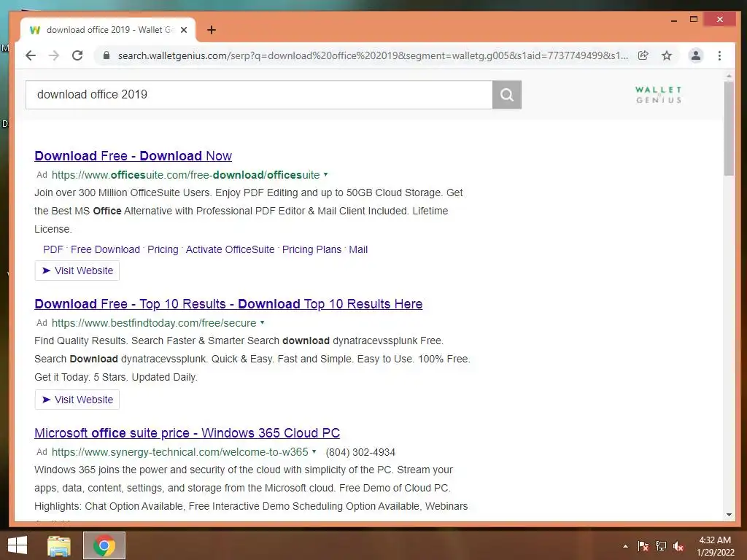
Task: Open the PDF sitelink
Action: (x=53, y=249)
